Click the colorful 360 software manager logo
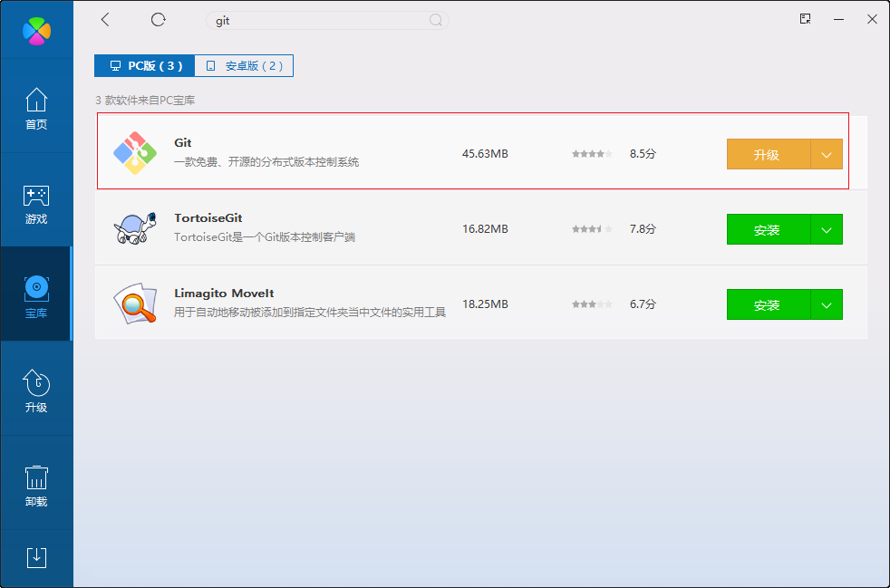 pyautogui.click(x=36, y=30)
